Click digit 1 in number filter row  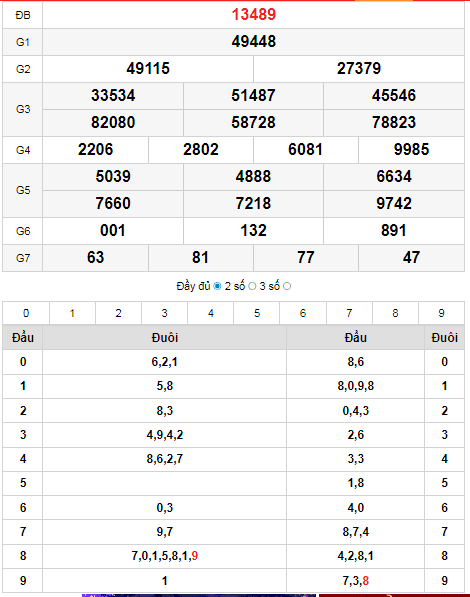coord(72,313)
